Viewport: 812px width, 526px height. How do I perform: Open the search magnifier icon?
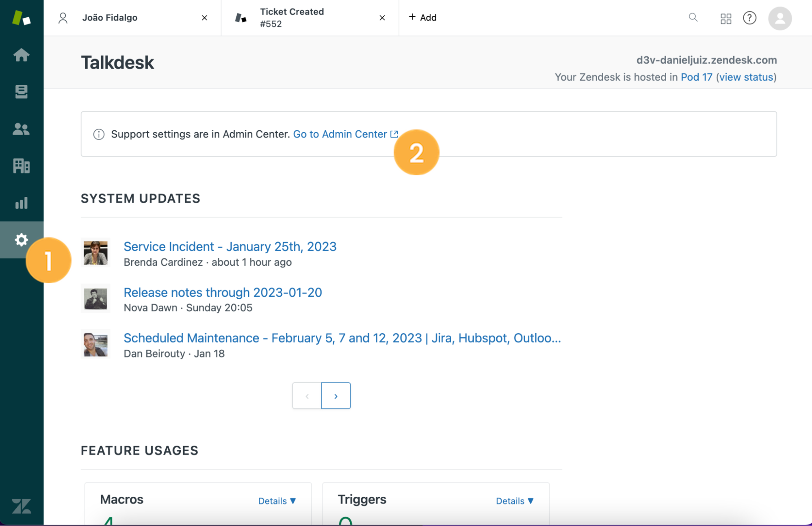click(x=693, y=17)
